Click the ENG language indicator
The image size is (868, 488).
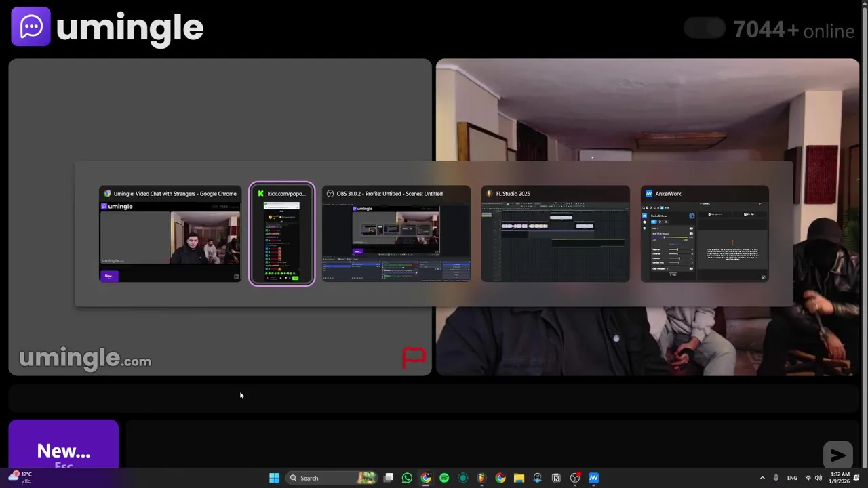coord(792,478)
